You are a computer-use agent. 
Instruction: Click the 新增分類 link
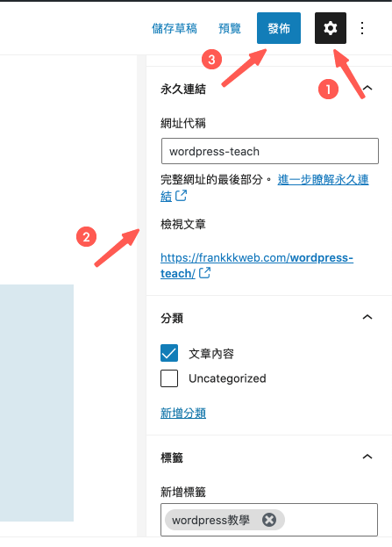click(x=183, y=413)
